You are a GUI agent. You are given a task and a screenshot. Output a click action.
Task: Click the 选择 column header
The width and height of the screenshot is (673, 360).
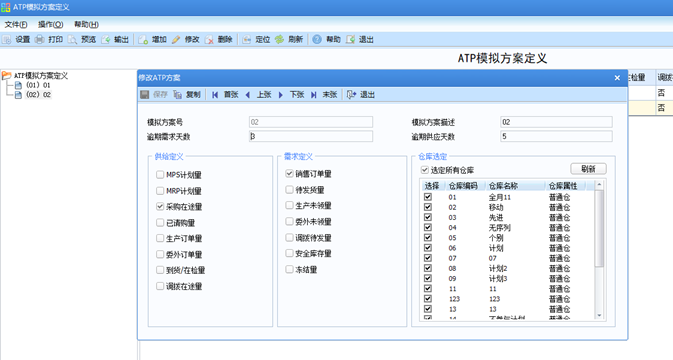[432, 186]
